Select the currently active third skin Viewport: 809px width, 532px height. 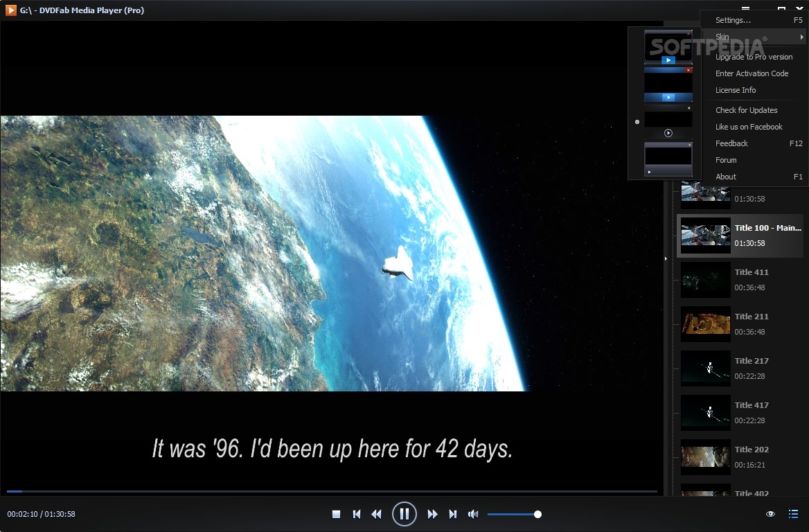[668, 123]
